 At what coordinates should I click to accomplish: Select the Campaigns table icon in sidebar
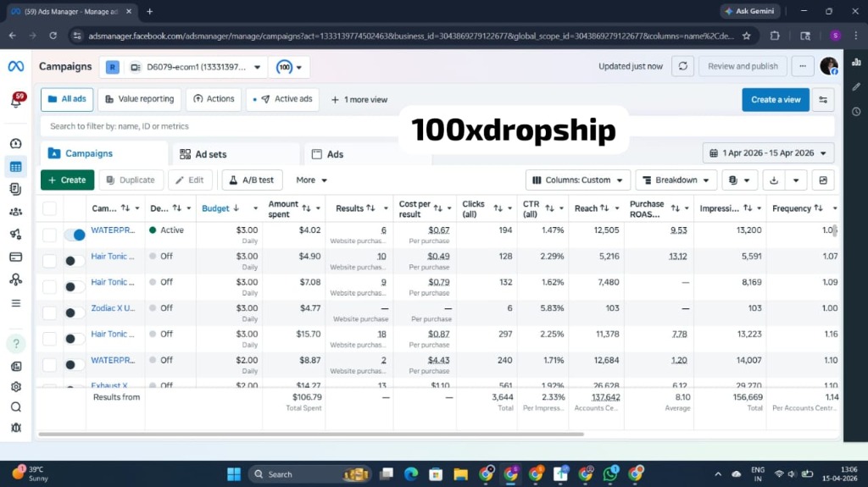point(15,167)
